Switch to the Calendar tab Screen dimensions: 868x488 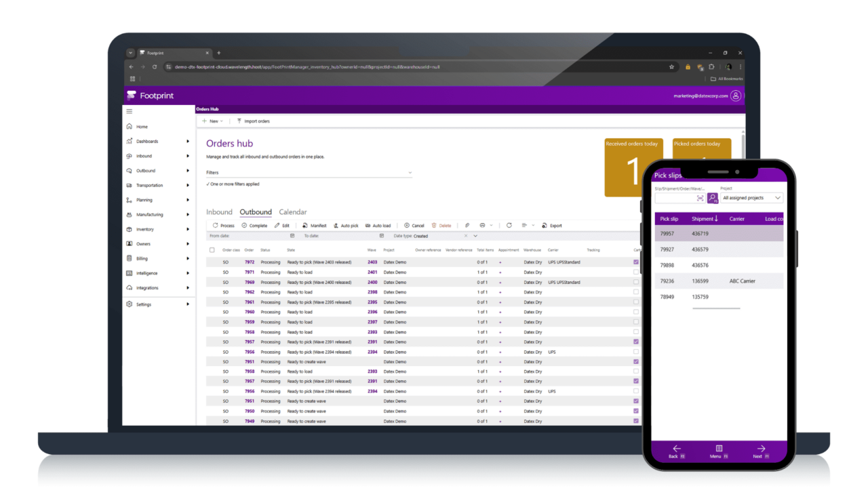(293, 212)
